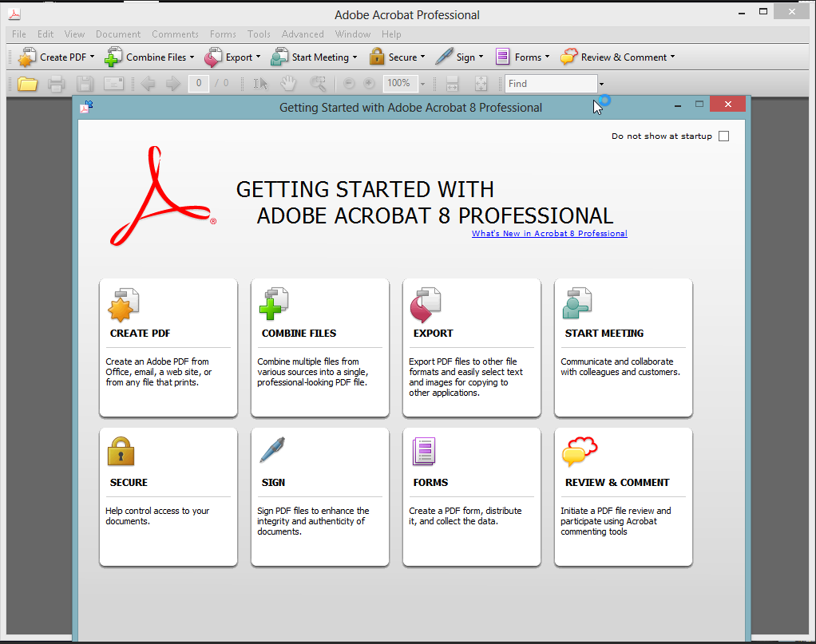Open the Create PDF card
The image size is (816, 644).
[168, 347]
